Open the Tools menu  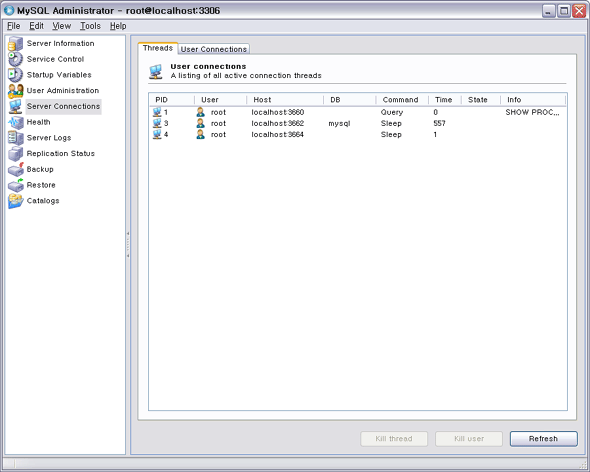tap(90, 26)
